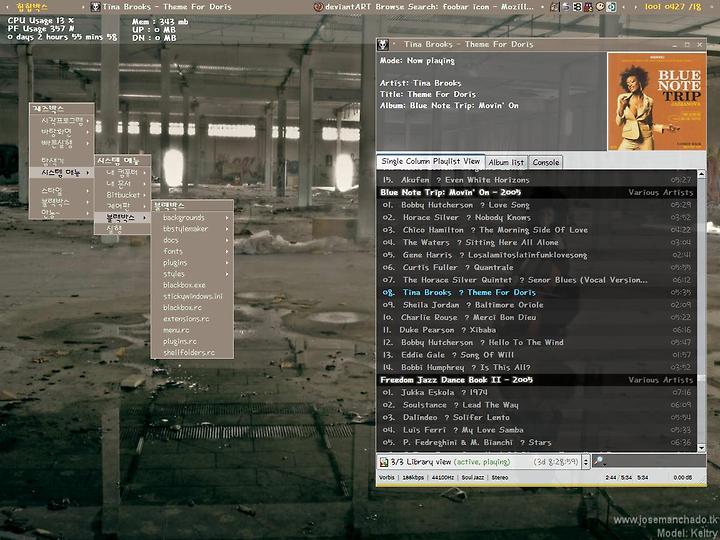Select the highlighted 시스템 메뉴 root menu item
720x540 pixels.
(62, 173)
